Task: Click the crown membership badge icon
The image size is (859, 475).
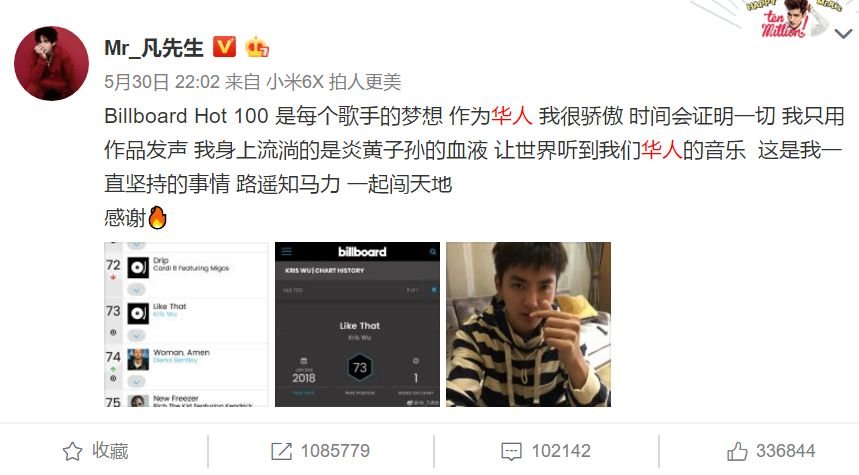Action: pyautogui.click(x=256, y=48)
